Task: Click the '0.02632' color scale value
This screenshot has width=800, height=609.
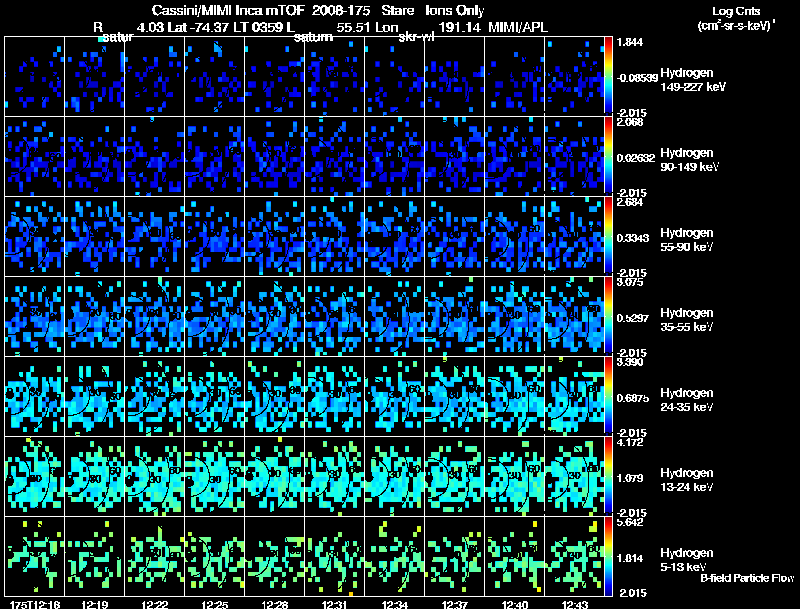Action: click(636, 158)
